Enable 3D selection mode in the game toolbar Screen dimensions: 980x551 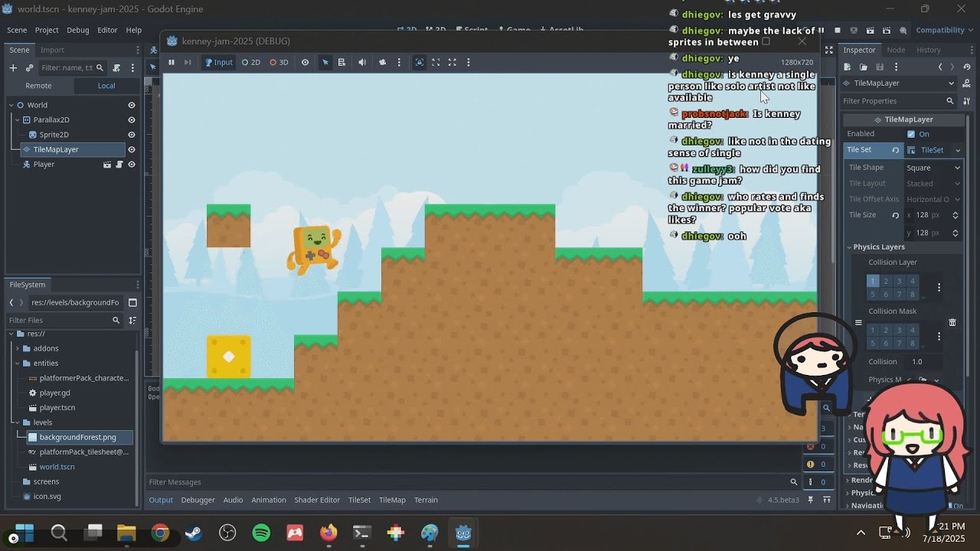[x=279, y=62]
